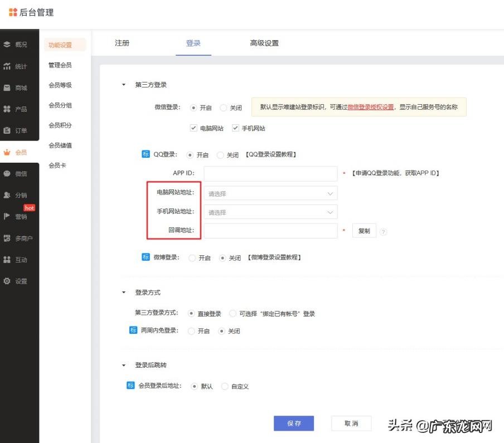Open the 概况 sidebar section
The width and height of the screenshot is (504, 443).
click(17, 45)
